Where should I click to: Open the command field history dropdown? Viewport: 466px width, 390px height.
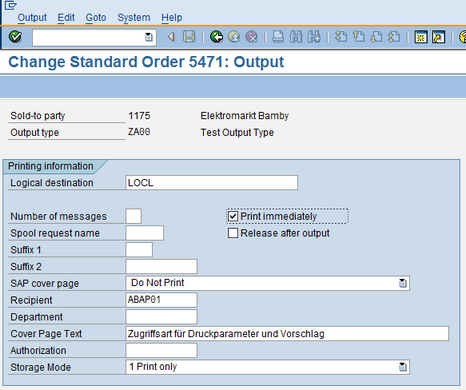(x=149, y=37)
